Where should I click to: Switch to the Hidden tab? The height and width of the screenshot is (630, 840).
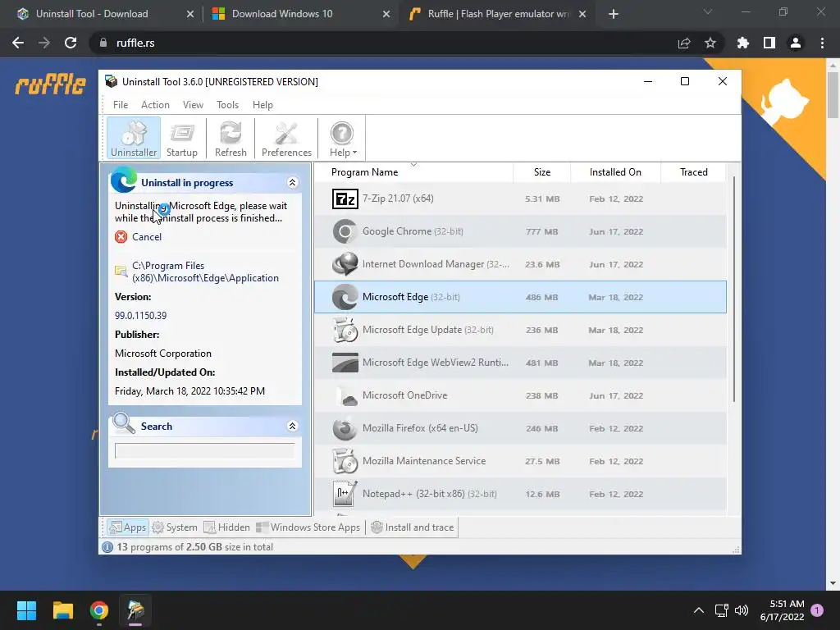point(226,527)
